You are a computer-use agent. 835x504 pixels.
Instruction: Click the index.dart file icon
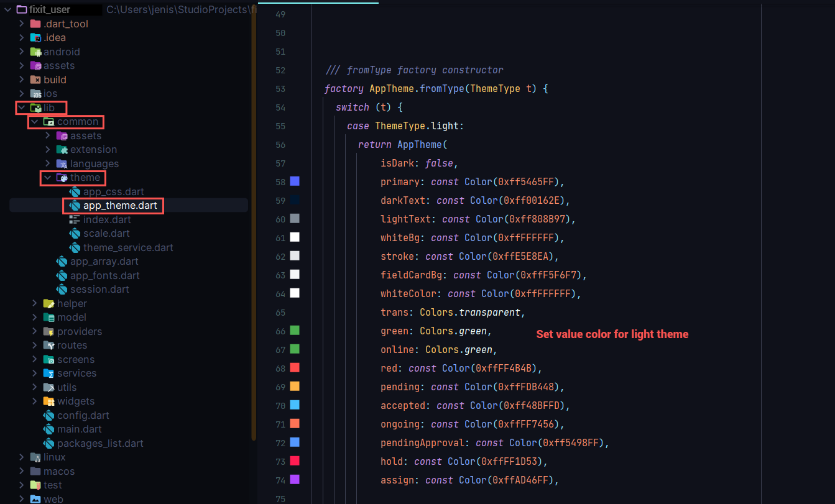(x=75, y=219)
